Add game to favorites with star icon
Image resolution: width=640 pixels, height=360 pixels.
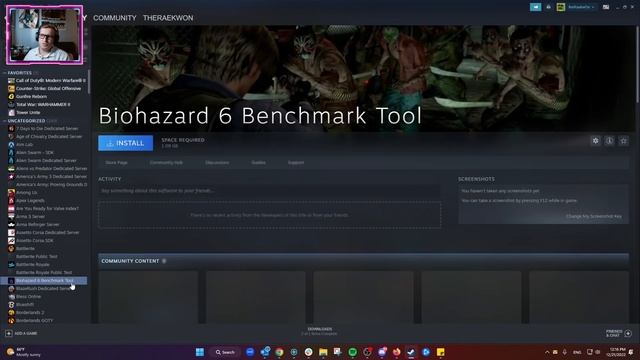623,141
